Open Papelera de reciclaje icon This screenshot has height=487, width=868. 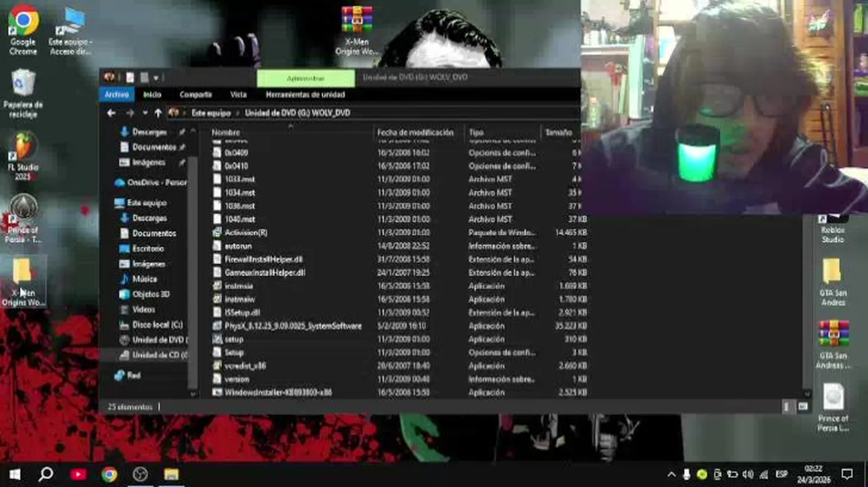point(23,93)
